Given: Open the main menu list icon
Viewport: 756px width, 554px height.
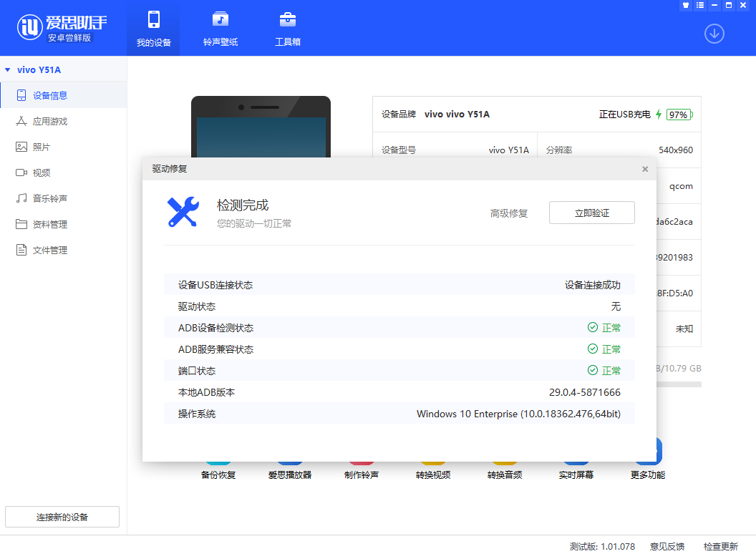Looking at the screenshot, I should tap(699, 5).
